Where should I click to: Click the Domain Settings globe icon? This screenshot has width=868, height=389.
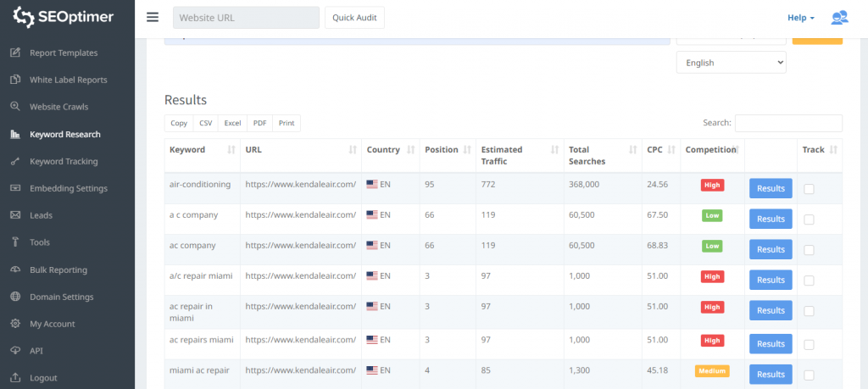coord(14,297)
